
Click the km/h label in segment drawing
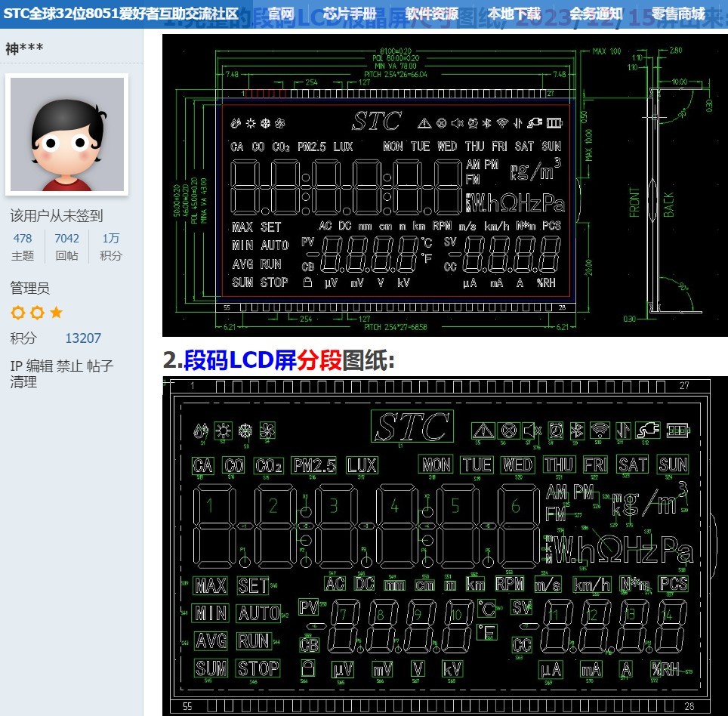(x=591, y=584)
